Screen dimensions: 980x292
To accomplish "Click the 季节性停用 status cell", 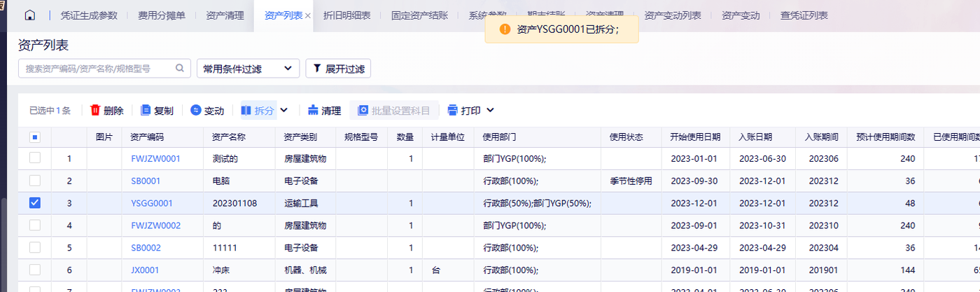I will click(631, 181).
